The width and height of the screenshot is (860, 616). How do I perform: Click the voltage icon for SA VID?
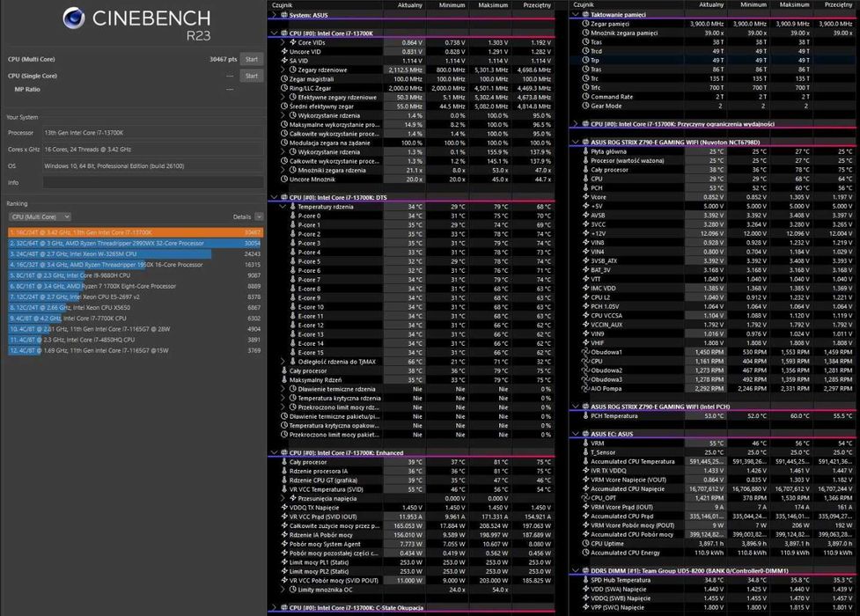coord(284,61)
